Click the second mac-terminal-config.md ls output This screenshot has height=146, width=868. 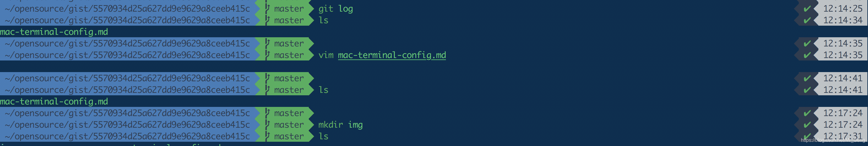click(x=54, y=102)
